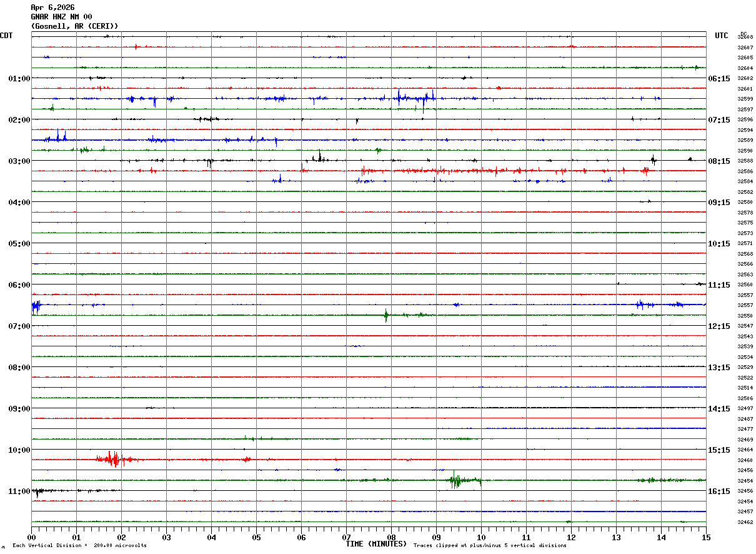Click the Apr 6,2026 date text
756x554 pixels.
click(x=52, y=8)
